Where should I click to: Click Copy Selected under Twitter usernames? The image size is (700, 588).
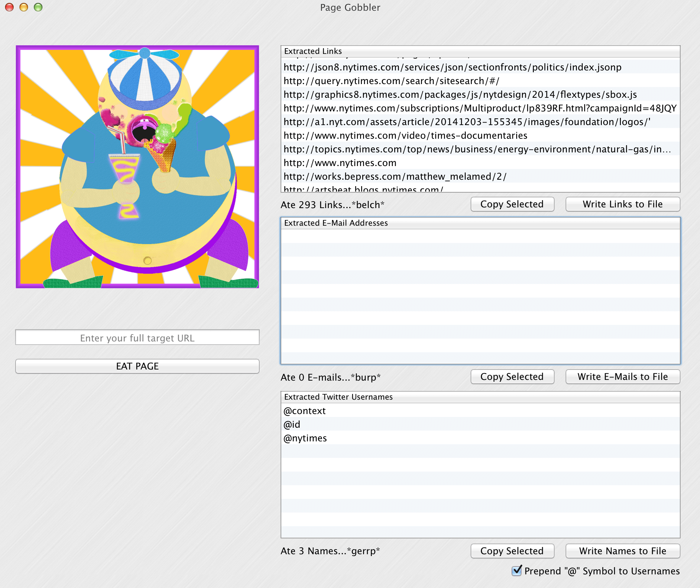click(x=512, y=551)
